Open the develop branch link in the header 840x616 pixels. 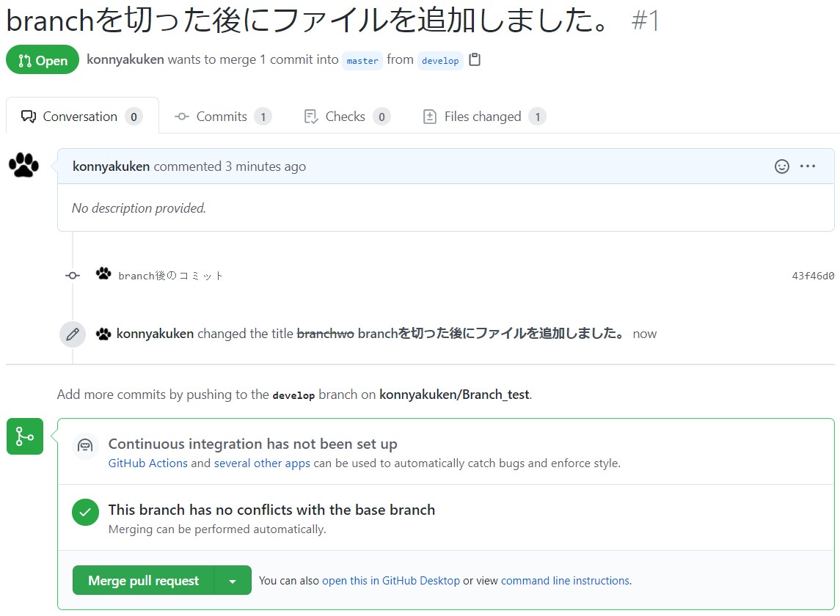[440, 61]
